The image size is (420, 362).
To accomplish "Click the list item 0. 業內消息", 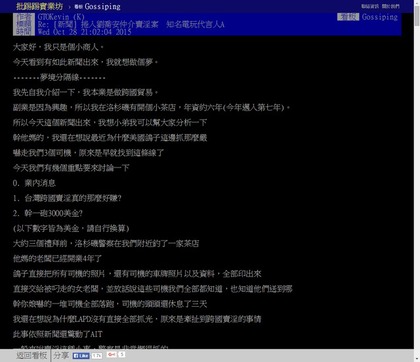I will coord(34,183).
